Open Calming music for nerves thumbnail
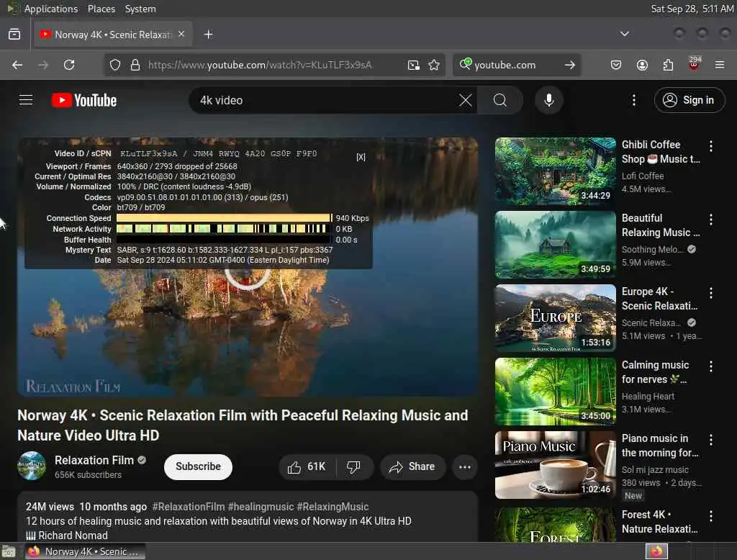The height and width of the screenshot is (560, 737). (x=555, y=392)
